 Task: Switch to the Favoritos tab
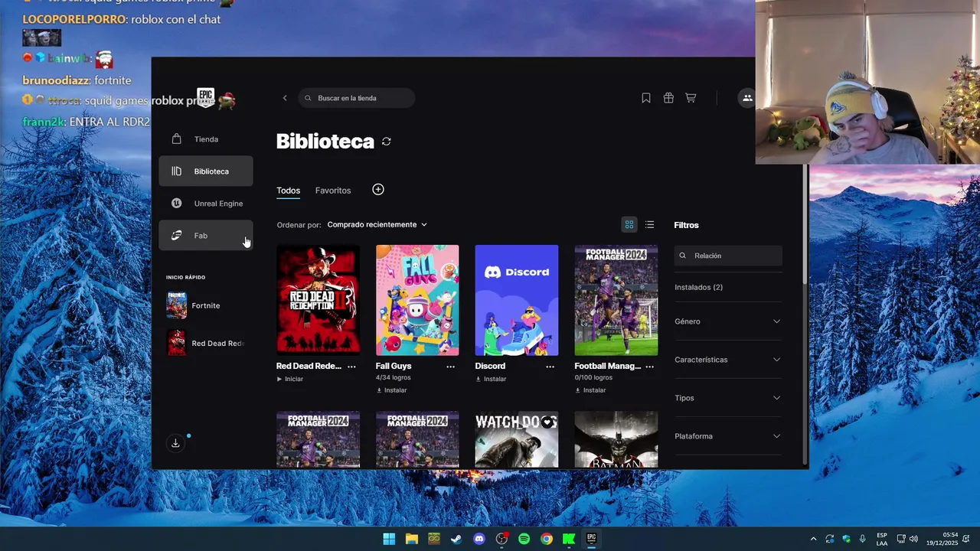click(x=333, y=191)
